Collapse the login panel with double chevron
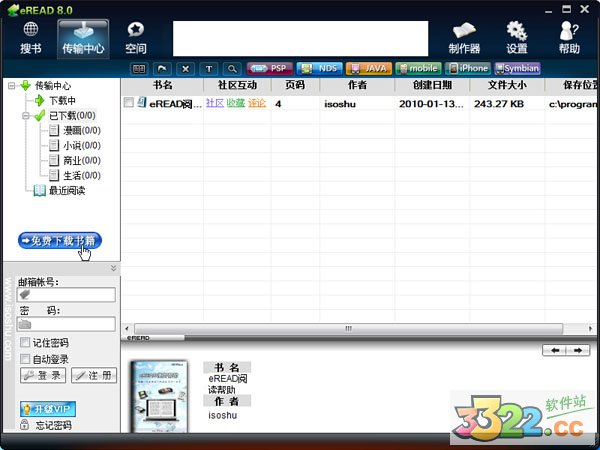The image size is (600, 450). [x=113, y=268]
